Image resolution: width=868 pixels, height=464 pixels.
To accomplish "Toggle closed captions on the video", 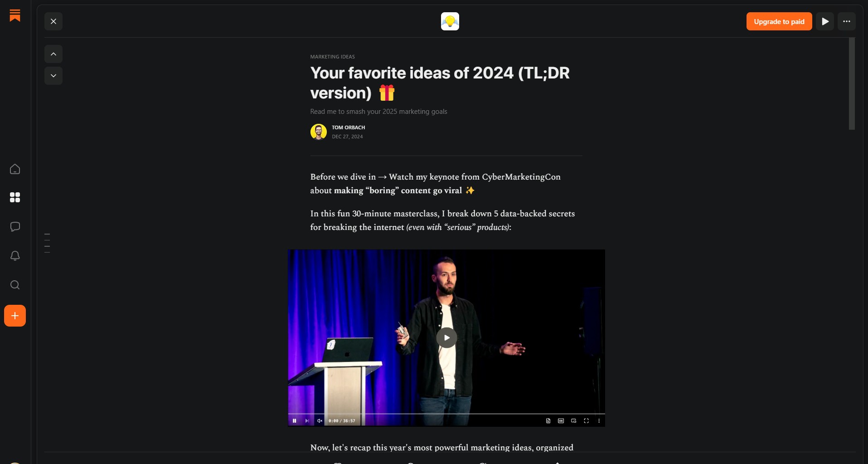I will point(561,421).
